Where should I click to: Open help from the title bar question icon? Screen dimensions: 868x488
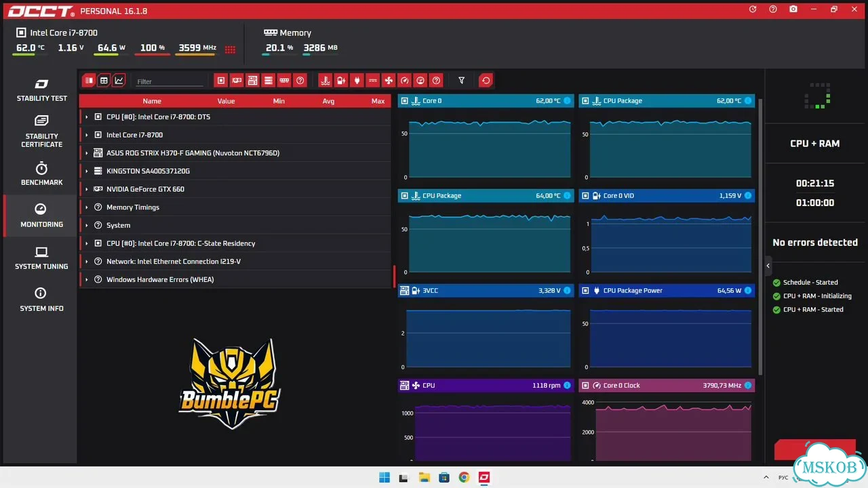click(773, 9)
